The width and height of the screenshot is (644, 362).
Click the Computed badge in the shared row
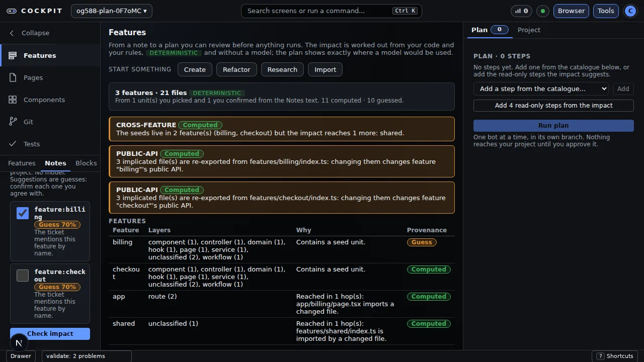pos(429,323)
